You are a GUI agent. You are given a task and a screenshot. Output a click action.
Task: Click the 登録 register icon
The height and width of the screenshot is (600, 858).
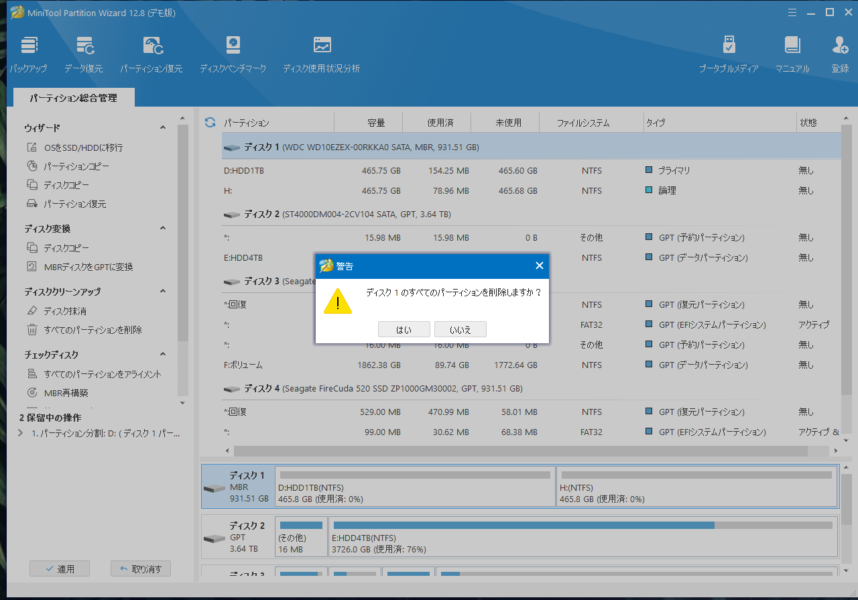coord(840,54)
